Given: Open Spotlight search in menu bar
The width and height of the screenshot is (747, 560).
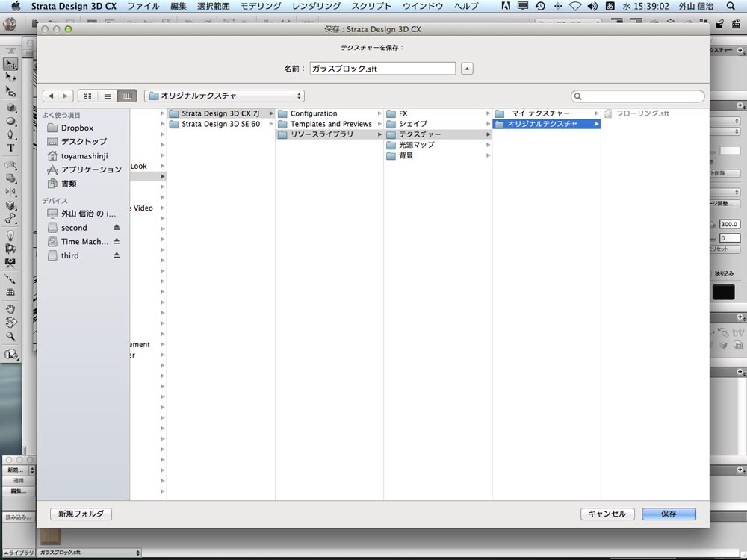Looking at the screenshot, I should pos(731,6).
